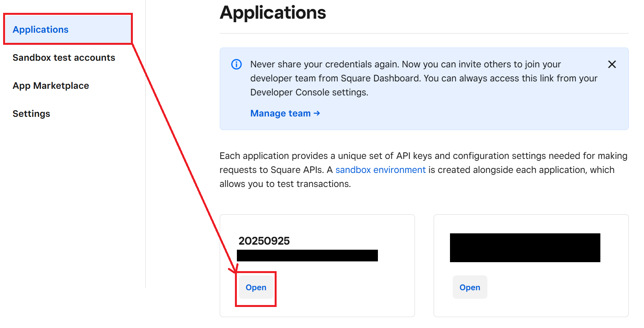Click the arrow icon after Manage team
This screenshot has height=328, width=644.
(317, 113)
